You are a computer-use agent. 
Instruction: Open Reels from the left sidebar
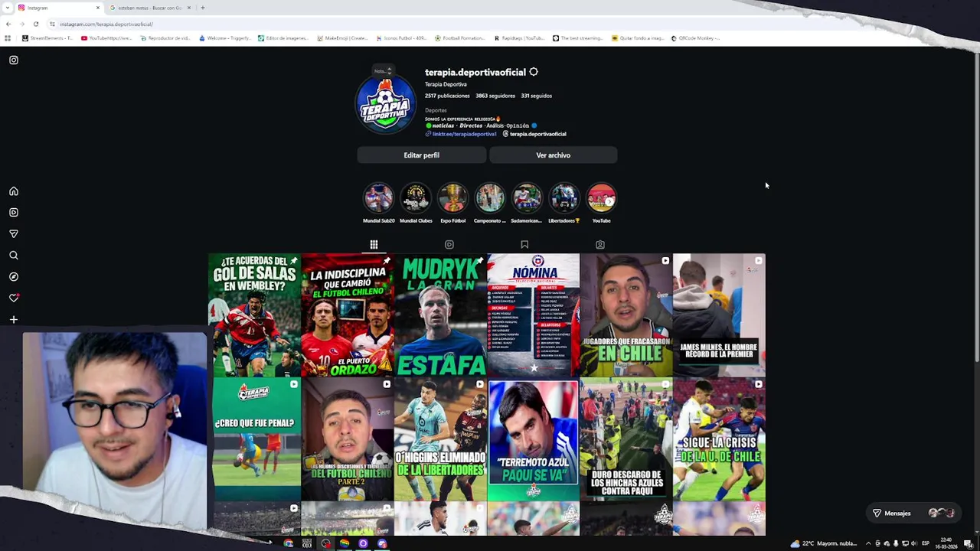point(13,213)
